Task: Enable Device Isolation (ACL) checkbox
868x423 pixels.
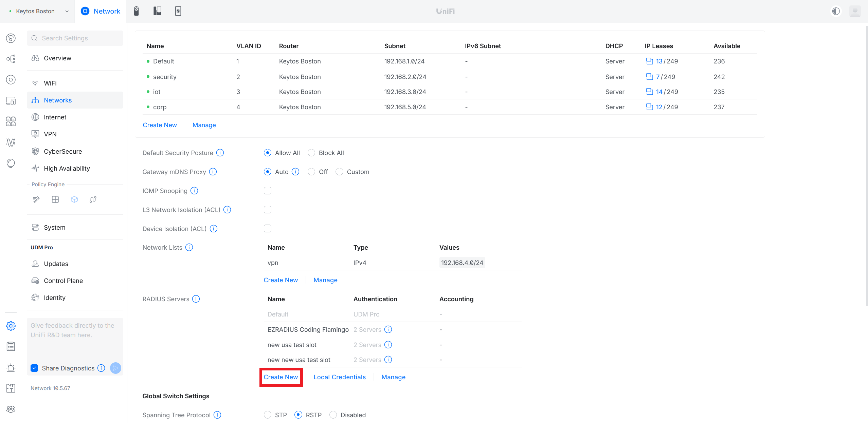Action: tap(268, 229)
